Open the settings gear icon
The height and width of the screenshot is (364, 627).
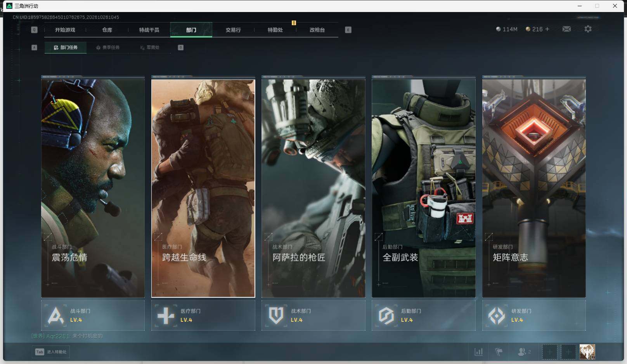coord(588,29)
